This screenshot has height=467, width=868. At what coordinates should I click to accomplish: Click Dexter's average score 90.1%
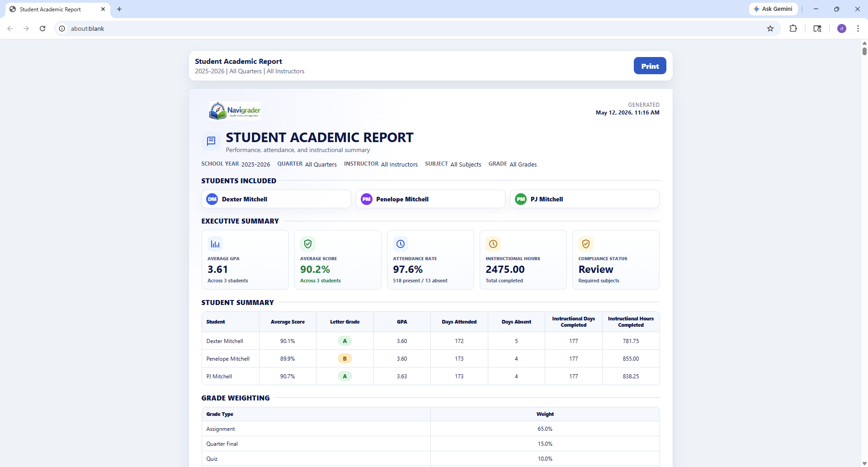point(288,341)
